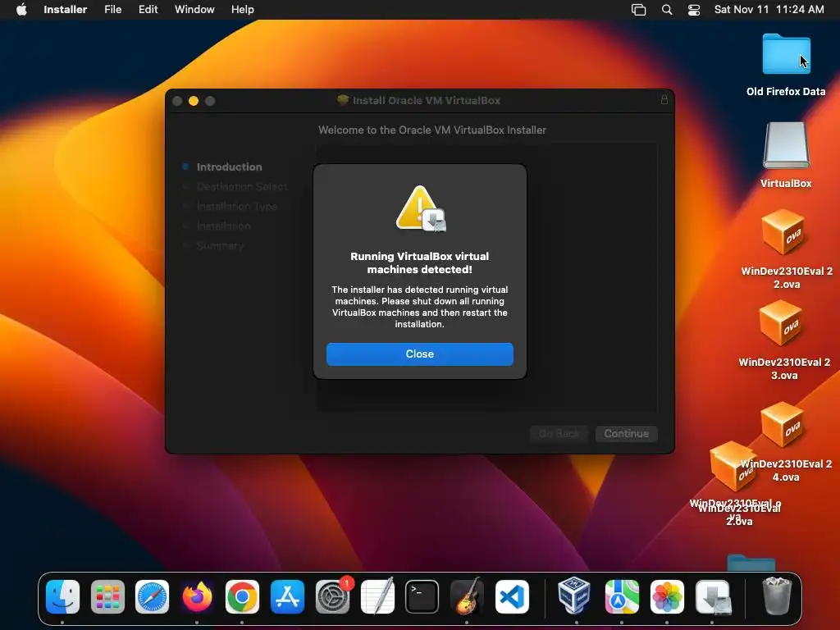Open App Store from the Dock

[x=287, y=597]
